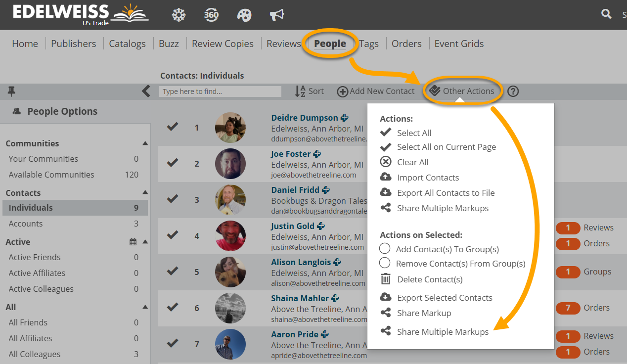Choose Import Contacts
627x364 pixels.
[x=419, y=178]
